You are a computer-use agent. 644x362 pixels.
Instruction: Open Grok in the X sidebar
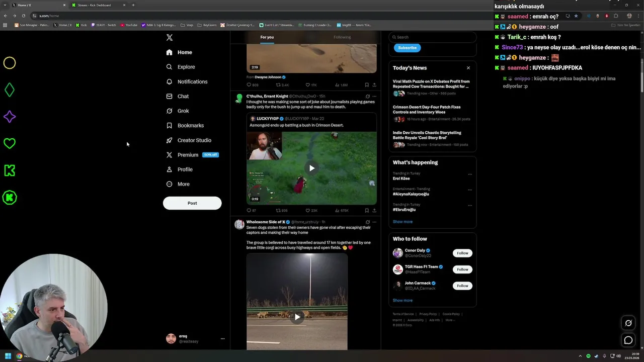coord(177,111)
